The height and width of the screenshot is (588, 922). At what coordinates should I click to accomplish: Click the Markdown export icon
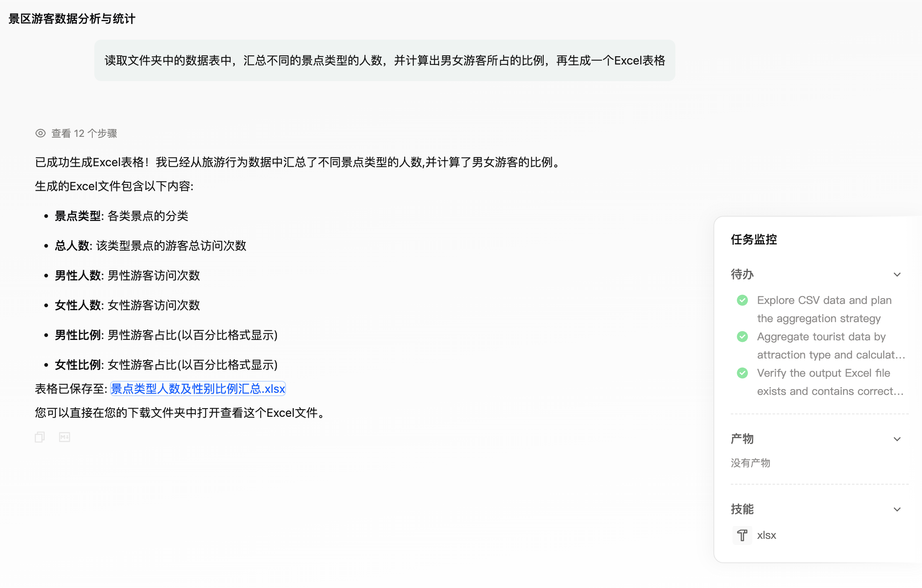coord(64,437)
